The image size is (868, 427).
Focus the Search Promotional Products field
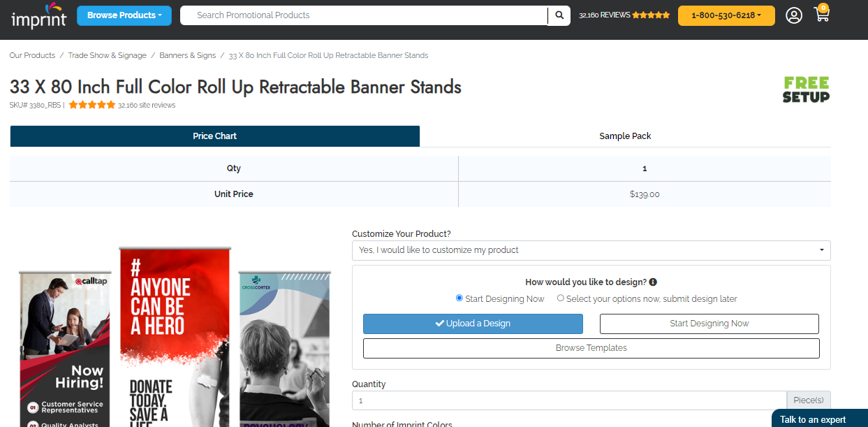click(x=364, y=15)
